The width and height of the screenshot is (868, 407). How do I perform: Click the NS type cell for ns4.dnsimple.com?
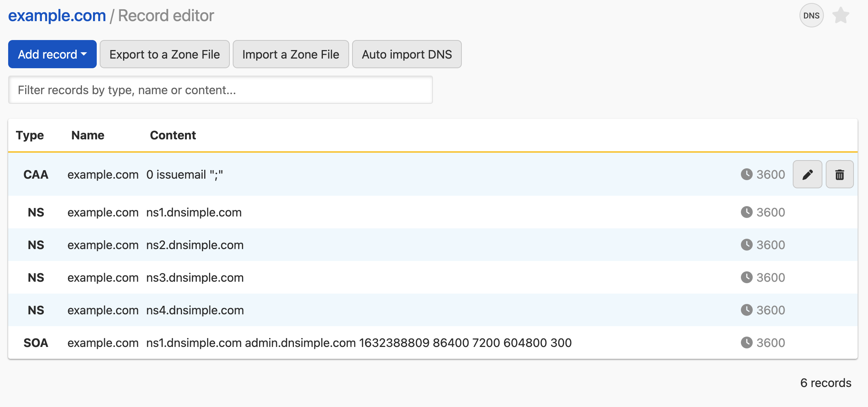tap(36, 310)
